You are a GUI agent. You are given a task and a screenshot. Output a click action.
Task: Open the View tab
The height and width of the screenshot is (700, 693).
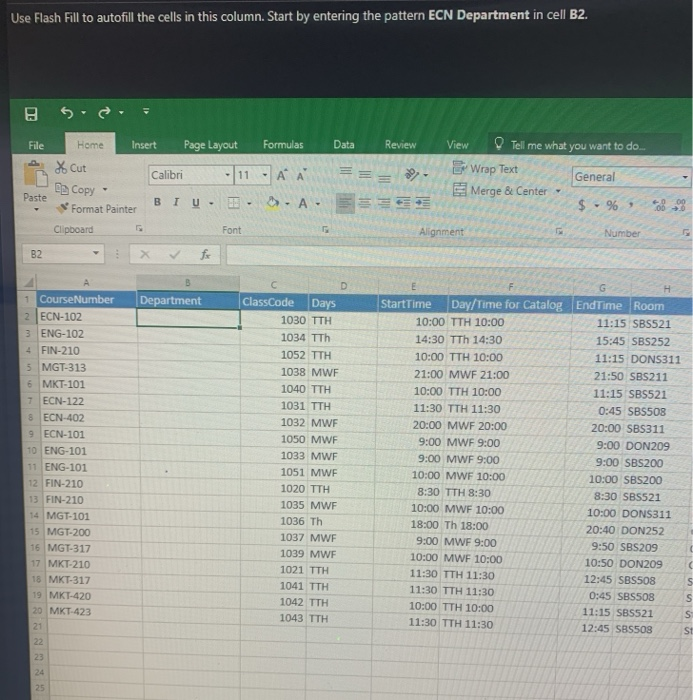[458, 145]
